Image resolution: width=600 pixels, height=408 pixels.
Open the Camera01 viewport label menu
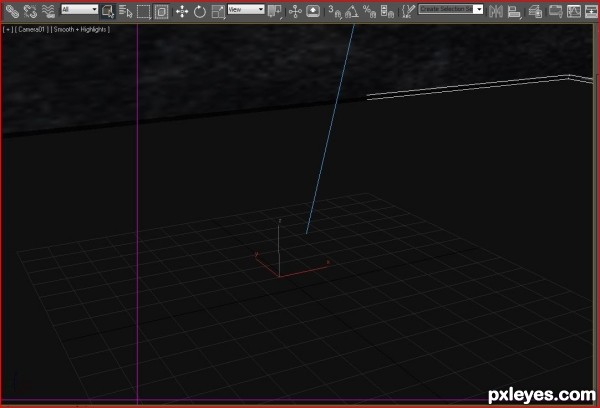pyautogui.click(x=32, y=29)
